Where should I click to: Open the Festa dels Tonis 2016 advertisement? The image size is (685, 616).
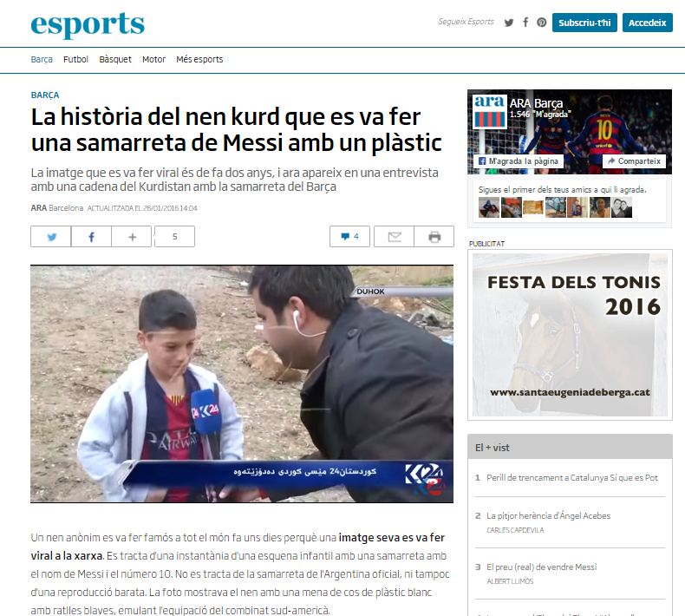click(x=570, y=335)
